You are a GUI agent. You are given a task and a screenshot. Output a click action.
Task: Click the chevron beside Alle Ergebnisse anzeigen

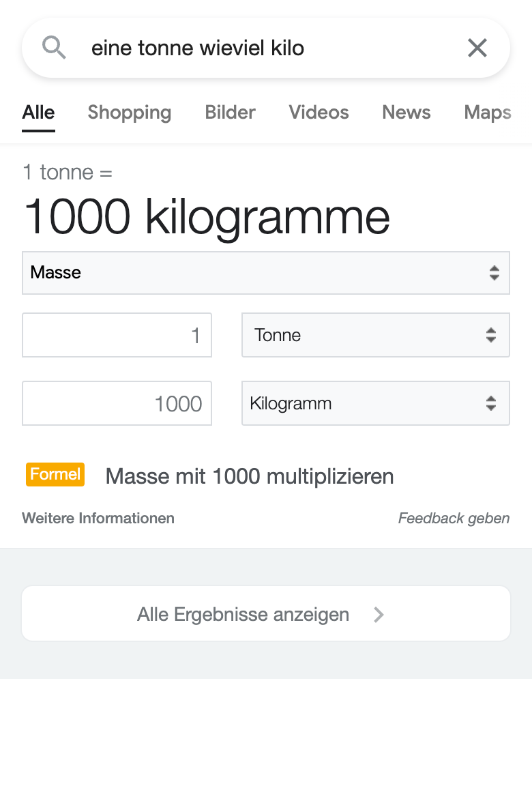(379, 615)
